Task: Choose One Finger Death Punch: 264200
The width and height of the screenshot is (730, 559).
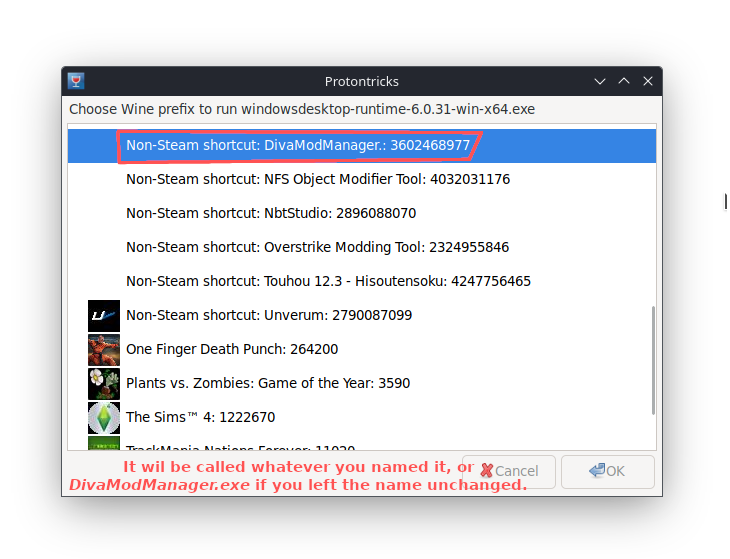Action: pyautogui.click(x=362, y=349)
